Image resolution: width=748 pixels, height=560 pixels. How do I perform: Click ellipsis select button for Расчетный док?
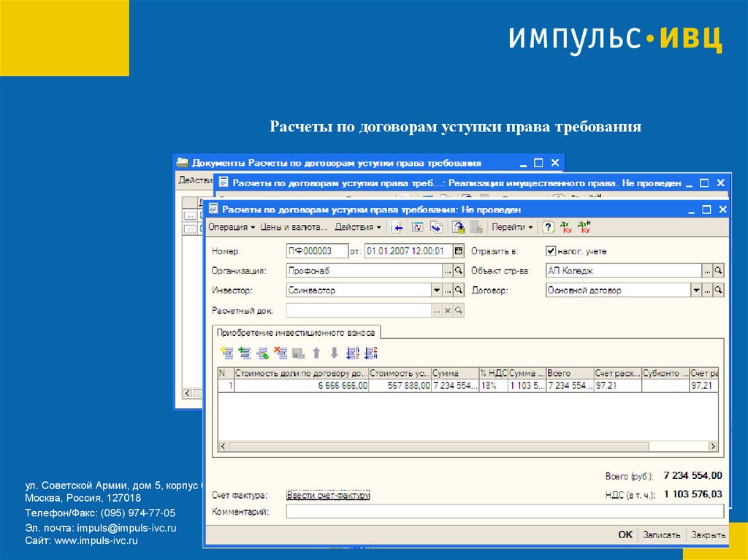[x=437, y=310]
